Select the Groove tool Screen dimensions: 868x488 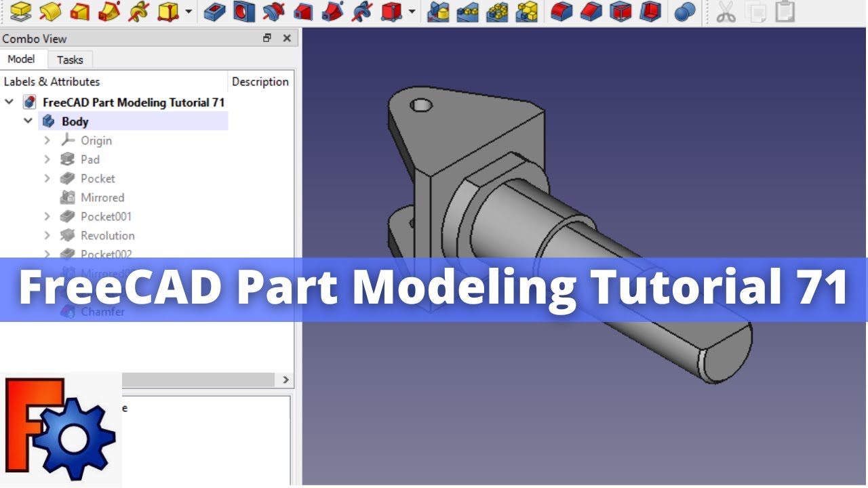coord(273,11)
